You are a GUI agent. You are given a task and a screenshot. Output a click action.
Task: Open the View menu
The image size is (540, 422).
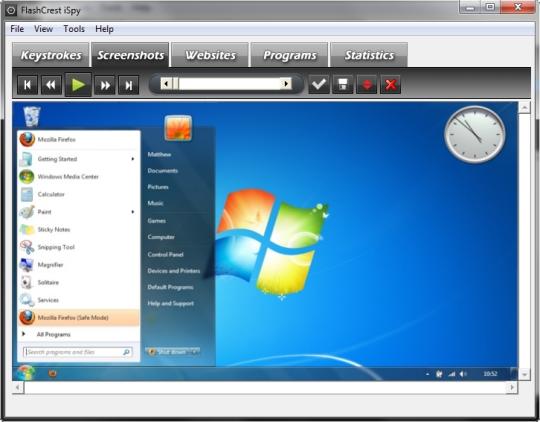pyautogui.click(x=43, y=29)
